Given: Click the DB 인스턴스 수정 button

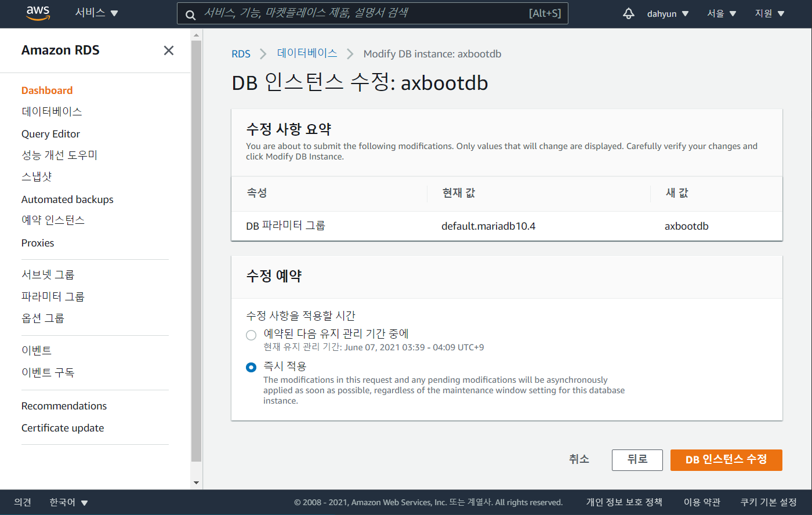Looking at the screenshot, I should pos(726,460).
